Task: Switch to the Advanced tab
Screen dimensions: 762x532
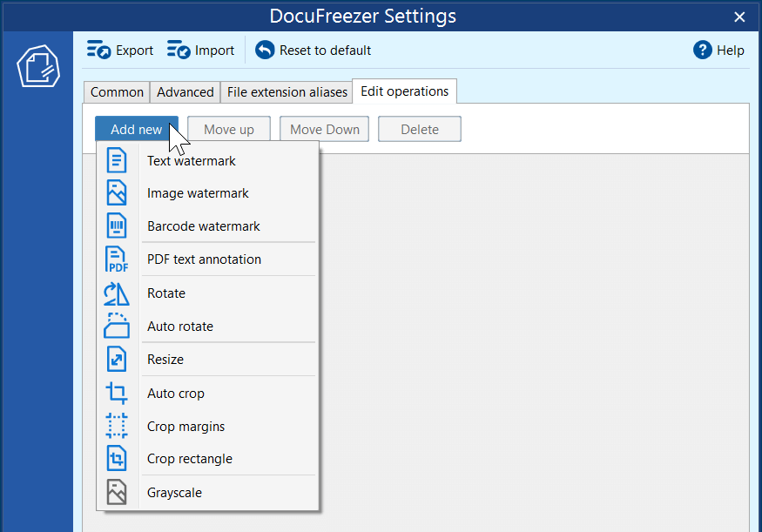Action: coord(185,91)
